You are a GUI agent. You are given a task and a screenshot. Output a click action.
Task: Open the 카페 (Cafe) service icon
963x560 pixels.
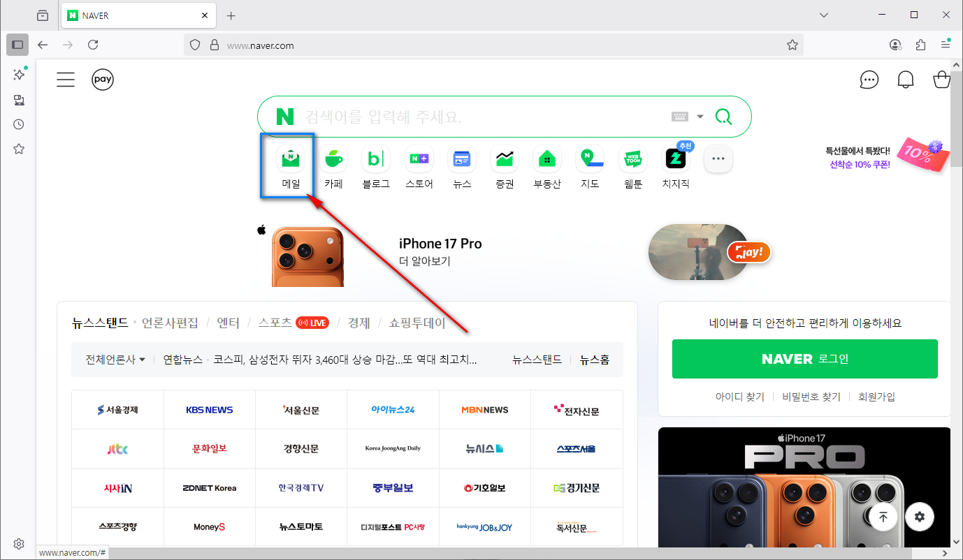pos(333,159)
